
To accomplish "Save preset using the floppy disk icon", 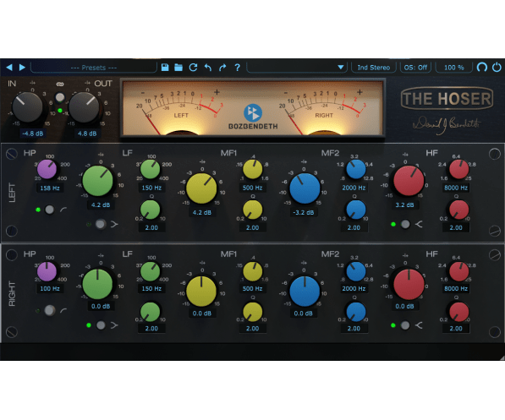I will (165, 68).
